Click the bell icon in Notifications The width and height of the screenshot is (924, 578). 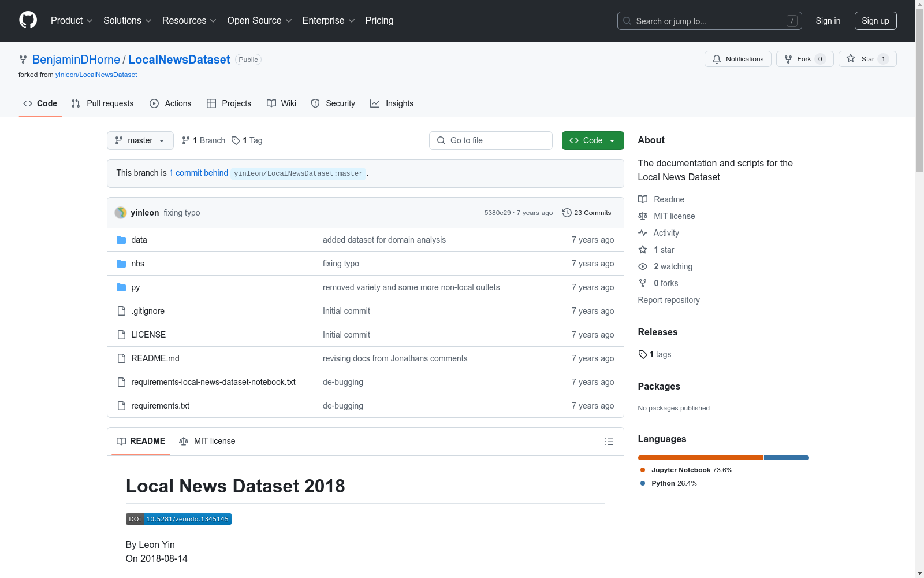click(717, 59)
